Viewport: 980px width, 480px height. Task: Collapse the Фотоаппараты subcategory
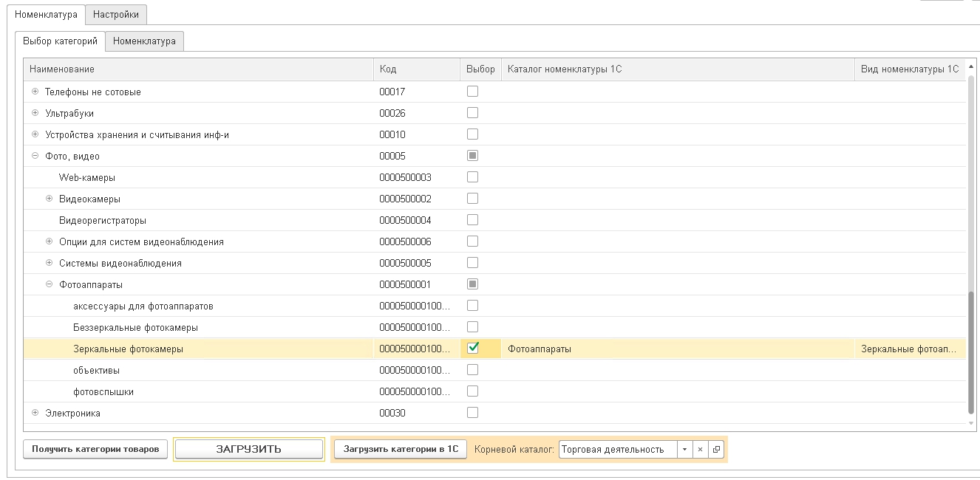point(50,284)
